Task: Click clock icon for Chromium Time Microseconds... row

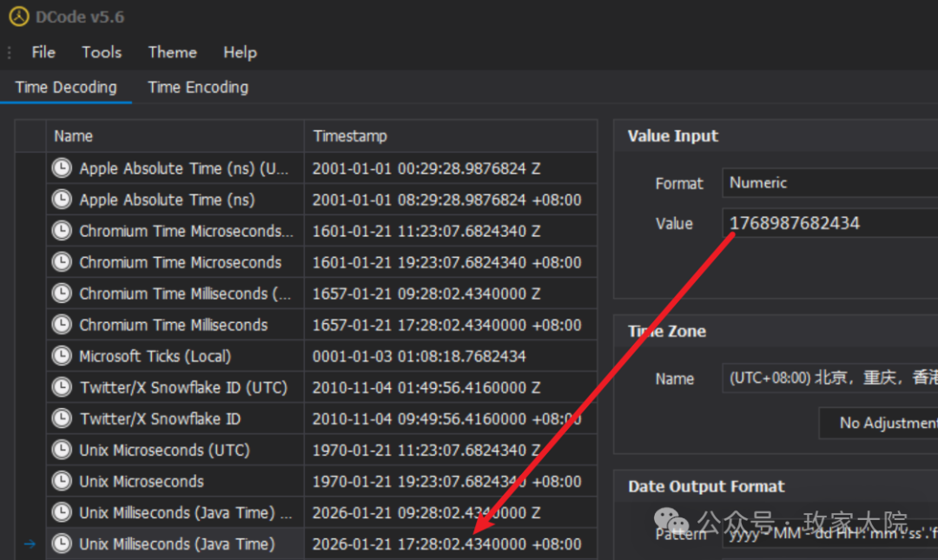Action: click(62, 231)
